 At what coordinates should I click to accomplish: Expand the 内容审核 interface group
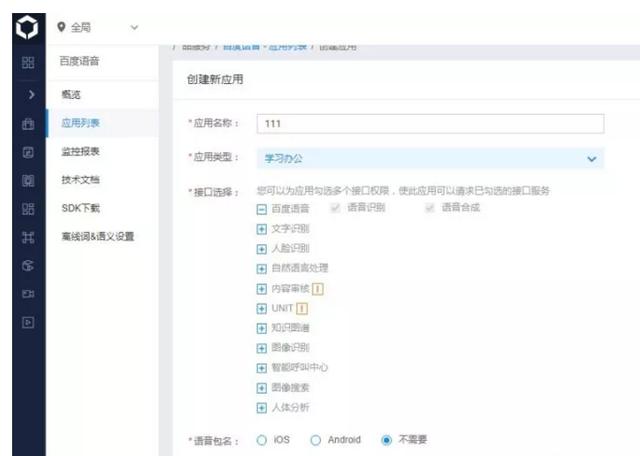262,289
